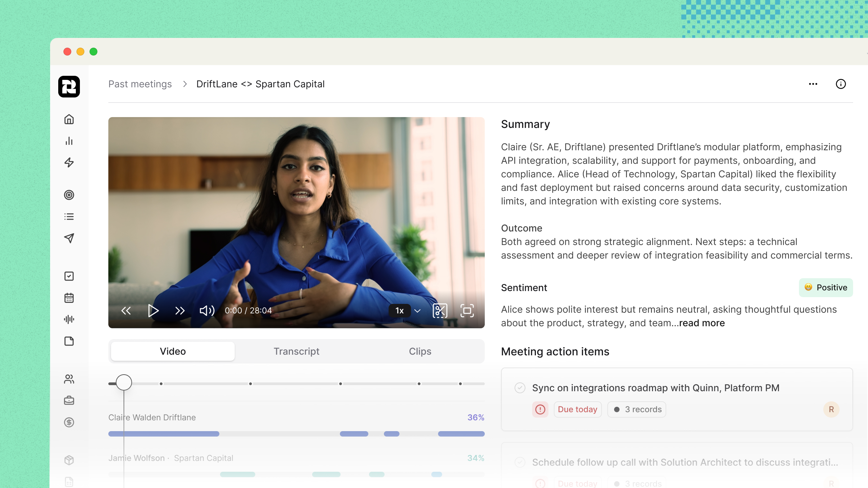Click the scissors clip icon on video
868x488 pixels.
pos(440,310)
